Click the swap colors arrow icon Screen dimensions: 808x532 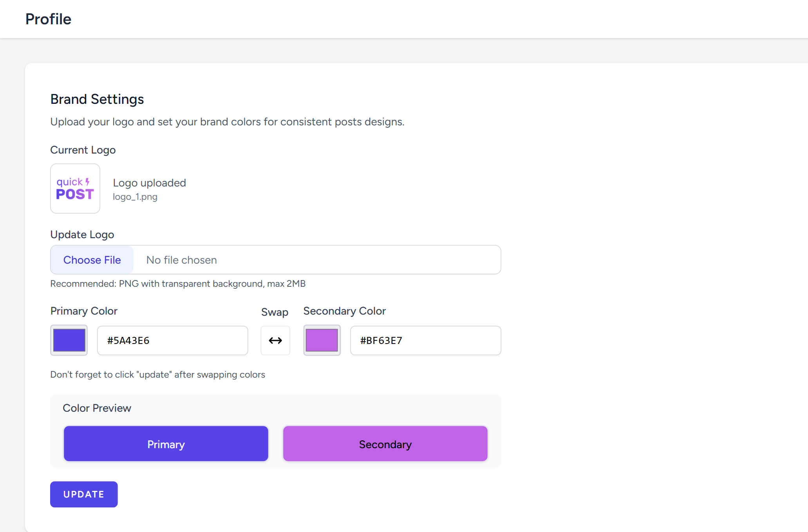275,340
